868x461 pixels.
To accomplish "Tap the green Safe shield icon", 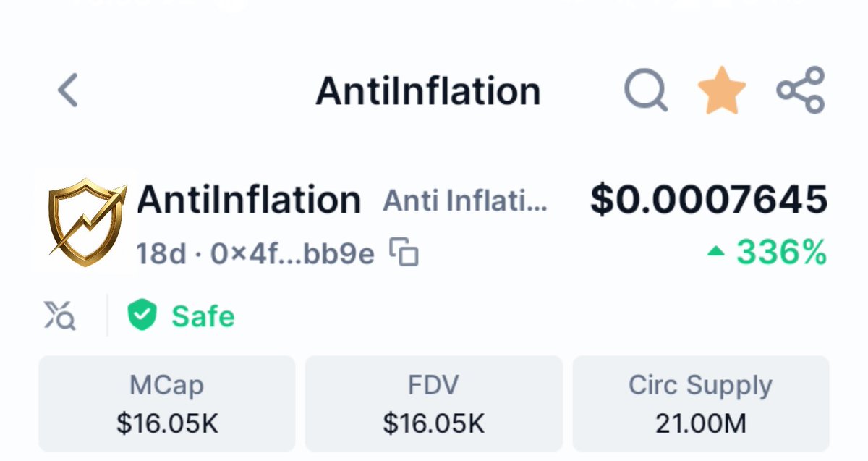I will click(x=142, y=316).
